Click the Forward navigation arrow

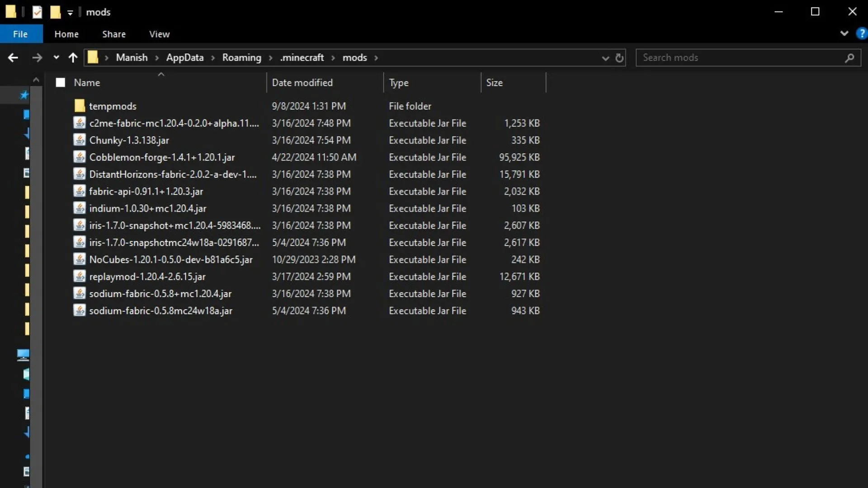coord(37,57)
